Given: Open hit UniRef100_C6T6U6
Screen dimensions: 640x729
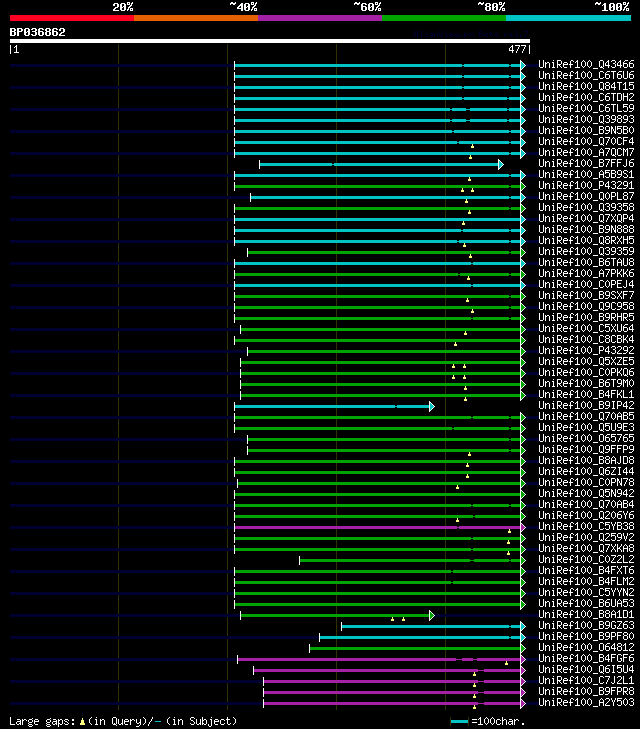Looking at the screenshot, I should click(586, 76).
